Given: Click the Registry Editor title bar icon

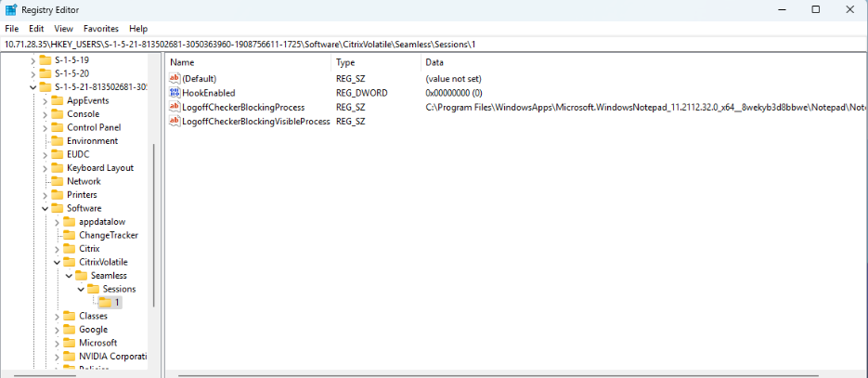Looking at the screenshot, I should (x=12, y=9).
